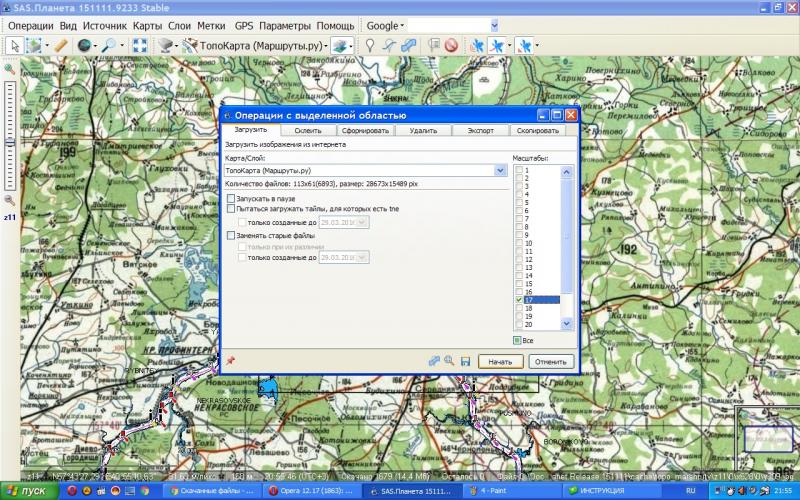Screen dimensions: 800x500
Task: Check the 'Заменять старые файлы' option
Action: pos(232,235)
